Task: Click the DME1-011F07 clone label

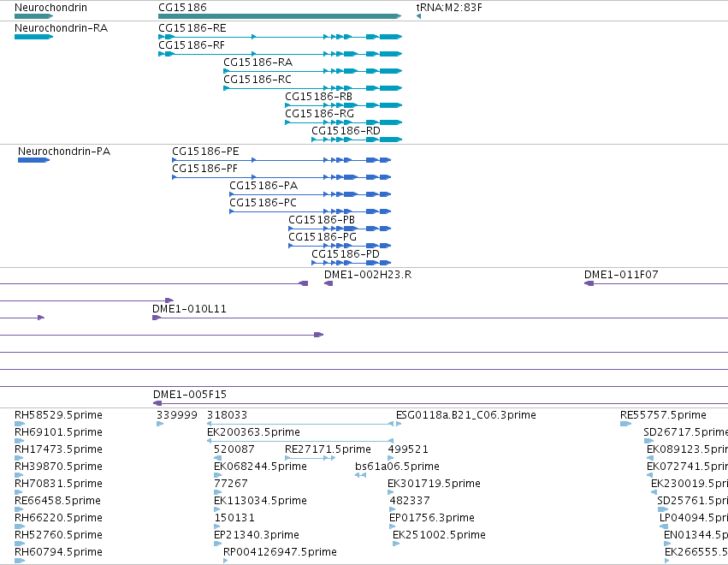Action: (621, 275)
